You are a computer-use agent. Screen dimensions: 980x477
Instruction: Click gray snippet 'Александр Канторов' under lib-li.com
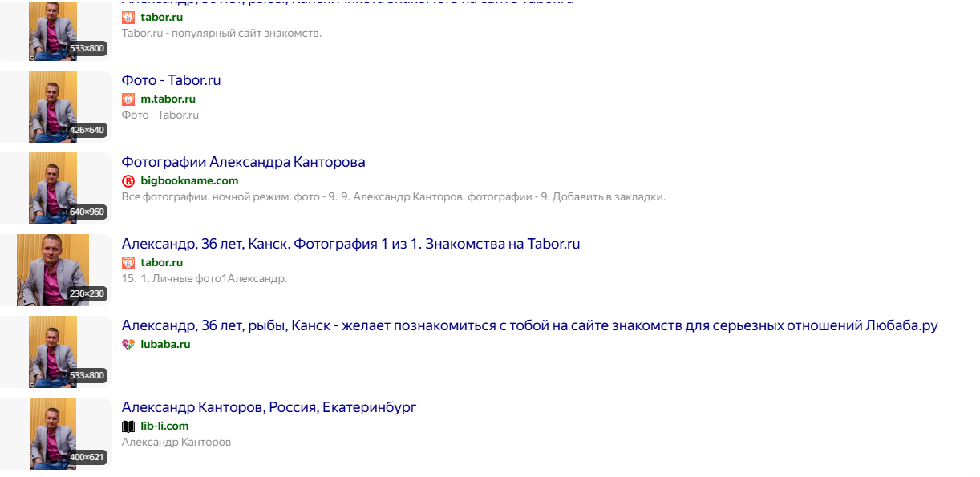point(176,443)
